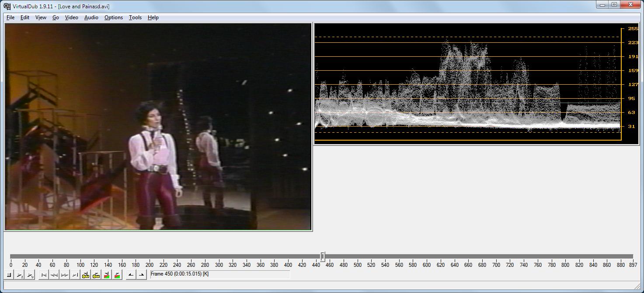Scan backward to previous scene change
The image size is (644, 293).
click(107, 275)
